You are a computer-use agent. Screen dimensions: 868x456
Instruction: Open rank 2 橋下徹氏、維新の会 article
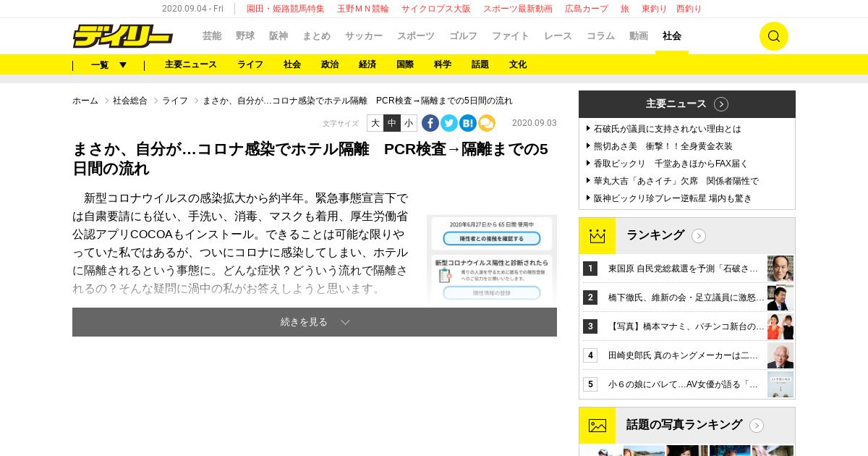(x=686, y=297)
